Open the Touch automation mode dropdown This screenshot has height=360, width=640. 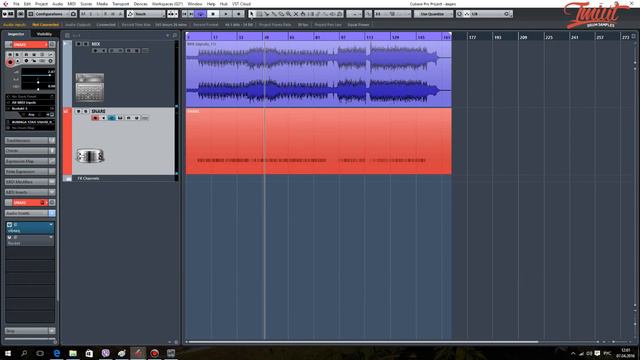(146, 14)
